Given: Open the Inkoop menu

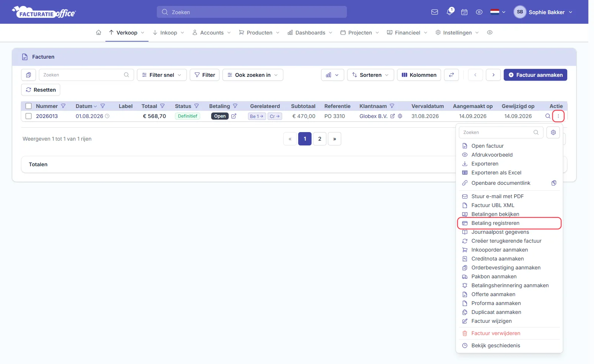Looking at the screenshot, I should pyautogui.click(x=169, y=33).
